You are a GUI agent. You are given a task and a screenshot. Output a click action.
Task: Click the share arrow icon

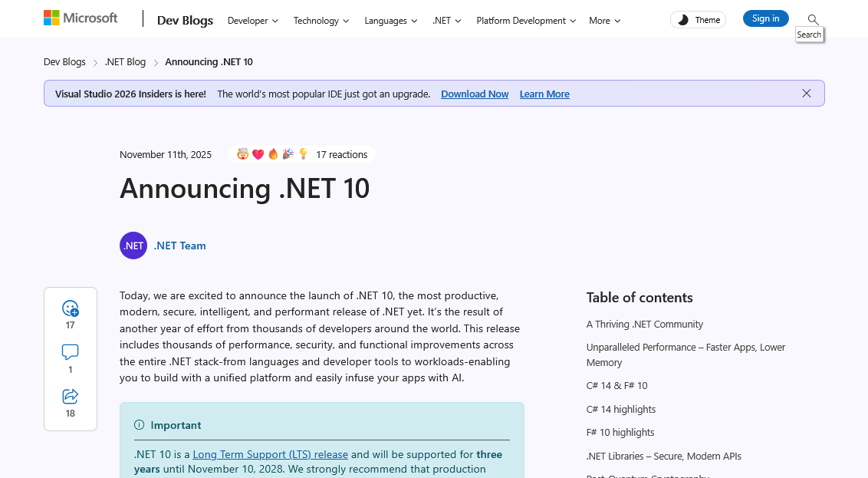(x=71, y=396)
